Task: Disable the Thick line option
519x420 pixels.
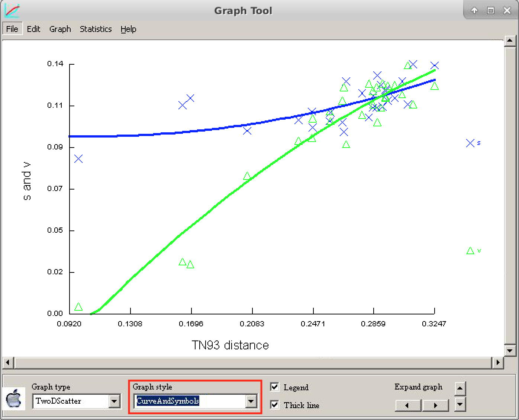Action: coord(274,405)
